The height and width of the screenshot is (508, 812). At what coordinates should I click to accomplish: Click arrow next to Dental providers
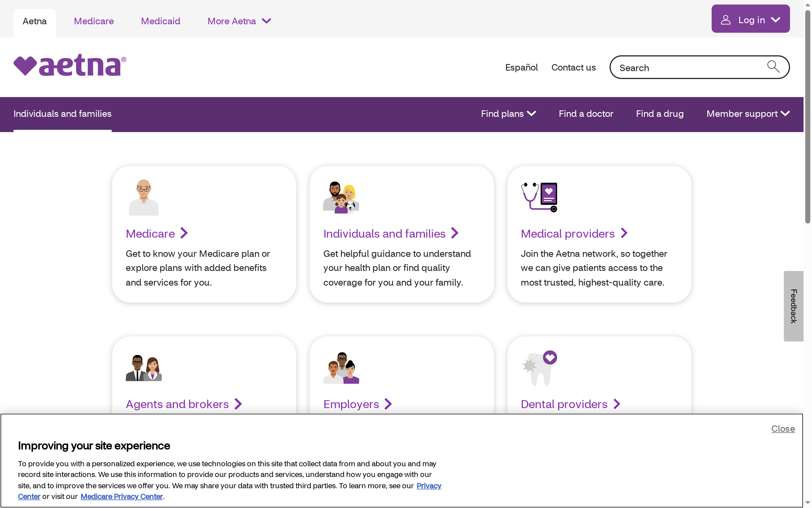[617, 404]
